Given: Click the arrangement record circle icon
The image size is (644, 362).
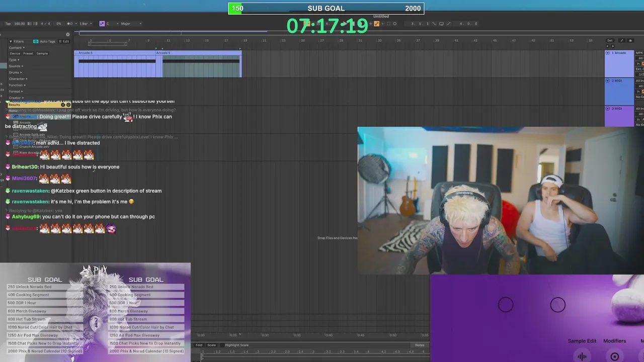Looking at the screenshot, I should coord(395,24).
